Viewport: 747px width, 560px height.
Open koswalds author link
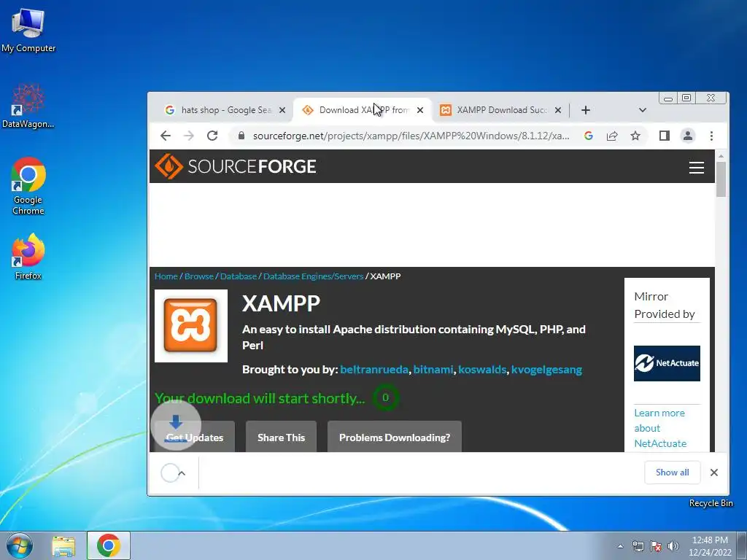tap(482, 370)
